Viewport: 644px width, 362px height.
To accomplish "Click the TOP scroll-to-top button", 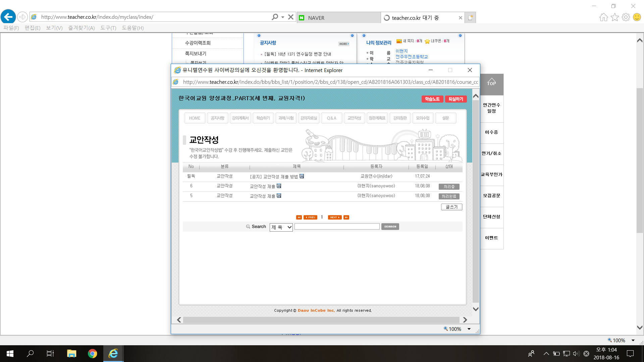I will point(491,83).
